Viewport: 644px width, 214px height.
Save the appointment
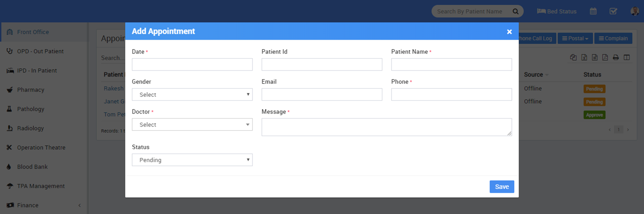tap(502, 187)
